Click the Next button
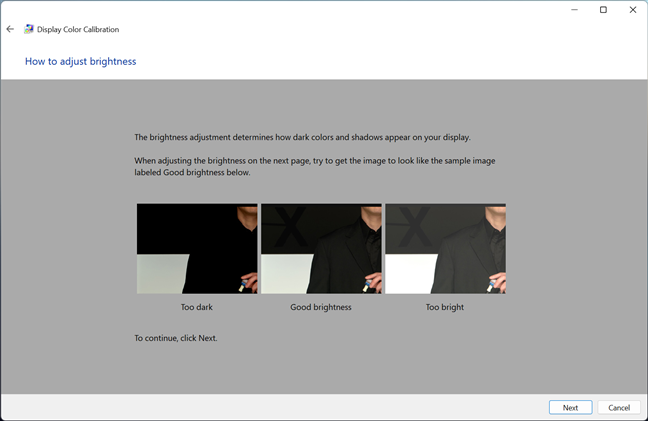The height and width of the screenshot is (421, 648). click(x=570, y=407)
